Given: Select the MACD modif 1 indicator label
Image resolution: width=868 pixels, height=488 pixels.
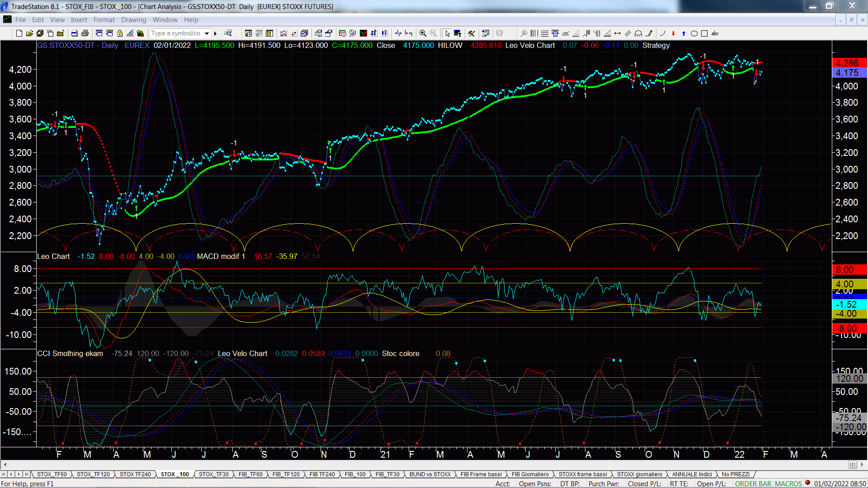Looking at the screenshot, I should tap(221, 257).
